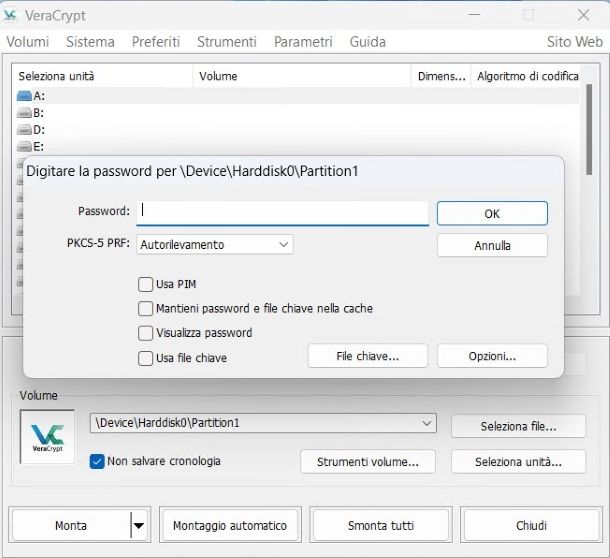Open the Preferiti menu
Image resolution: width=610 pixels, height=558 pixels.
pos(156,42)
